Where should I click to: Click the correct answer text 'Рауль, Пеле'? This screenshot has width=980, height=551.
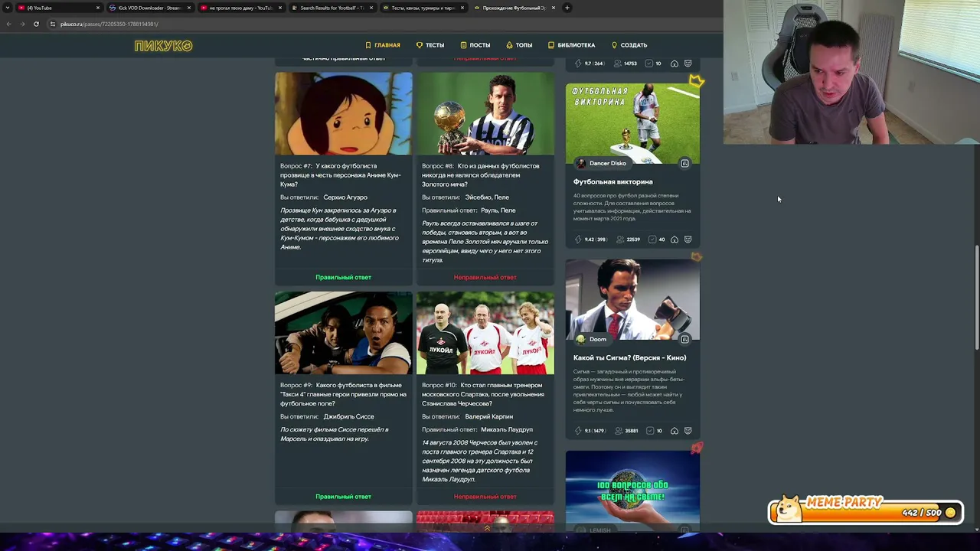(498, 210)
